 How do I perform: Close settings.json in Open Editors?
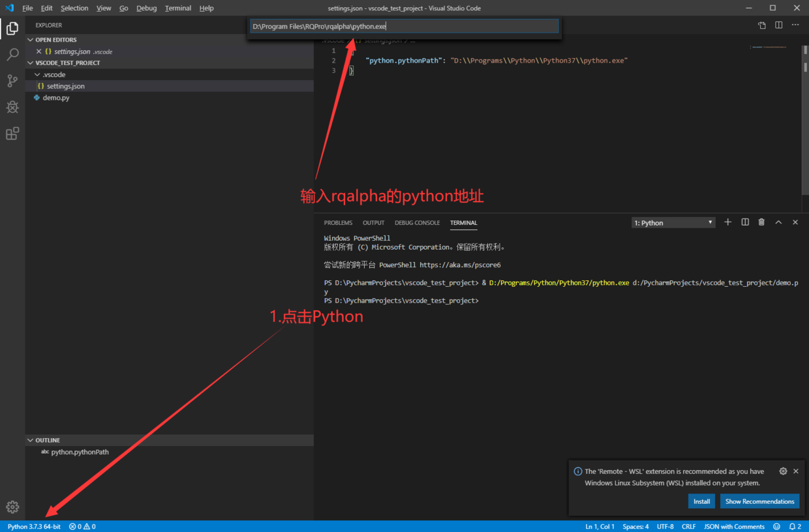coord(38,52)
